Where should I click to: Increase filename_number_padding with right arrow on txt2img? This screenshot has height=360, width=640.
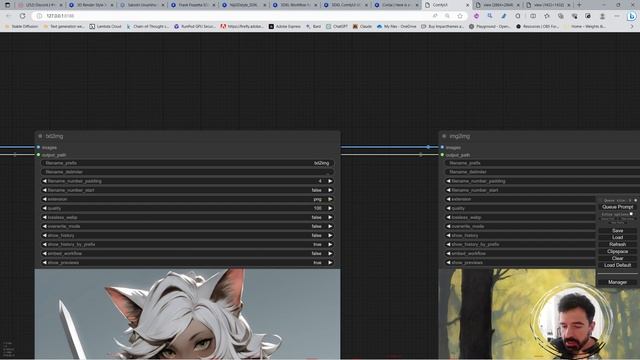330,181
